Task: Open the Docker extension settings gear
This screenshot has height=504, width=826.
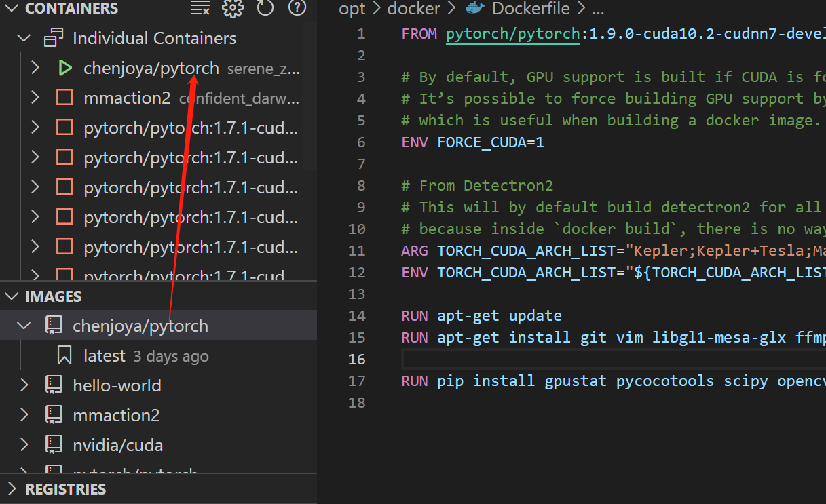Action: pos(232,9)
